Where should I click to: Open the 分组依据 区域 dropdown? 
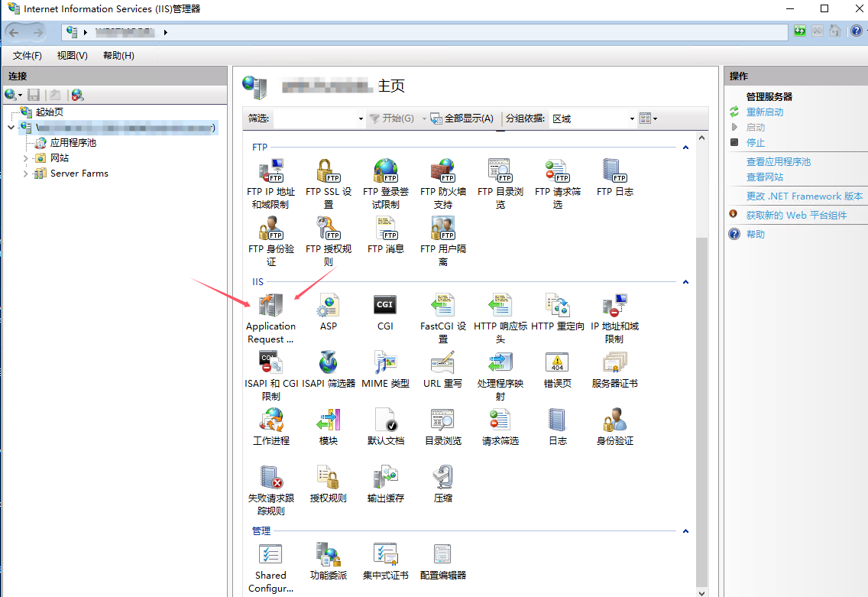[x=632, y=118]
